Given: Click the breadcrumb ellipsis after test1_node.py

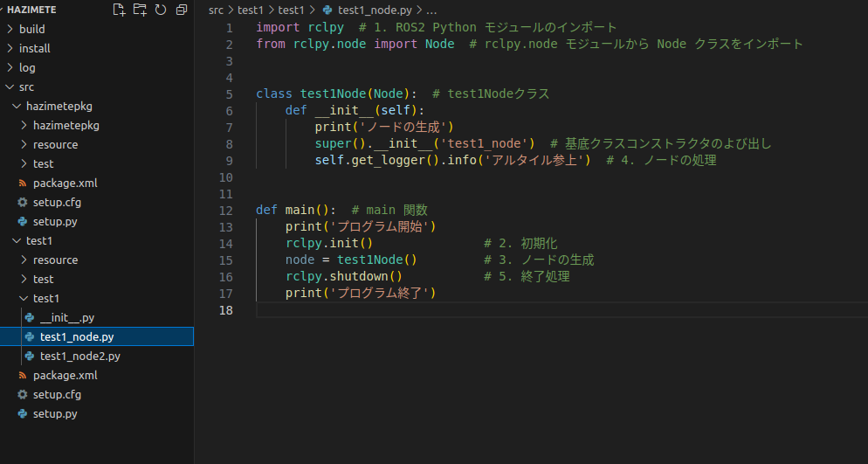Looking at the screenshot, I should 430,10.
